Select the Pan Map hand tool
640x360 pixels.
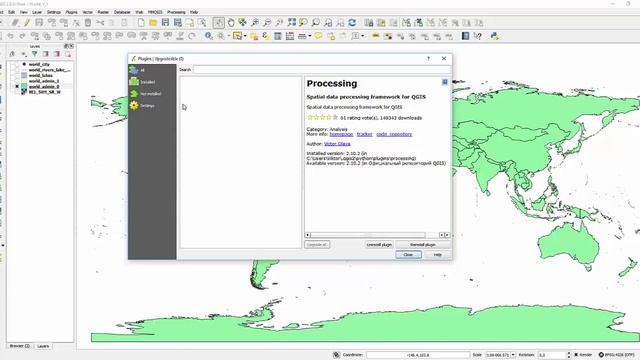231,23
